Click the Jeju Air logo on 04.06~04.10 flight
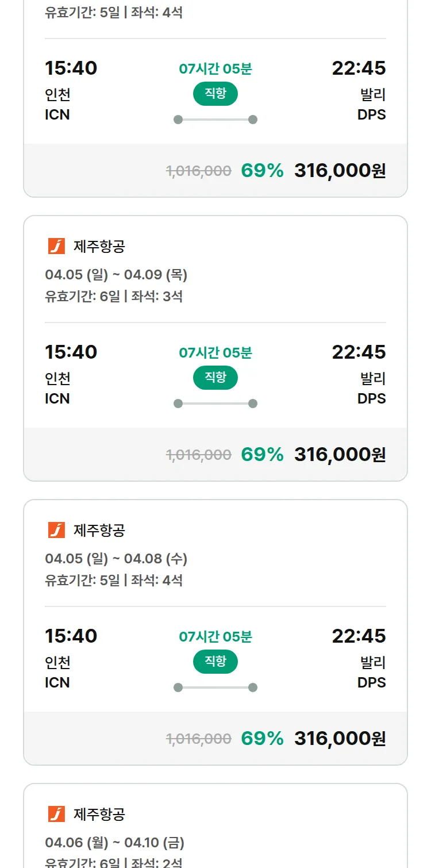The image size is (431, 868). 56,814
